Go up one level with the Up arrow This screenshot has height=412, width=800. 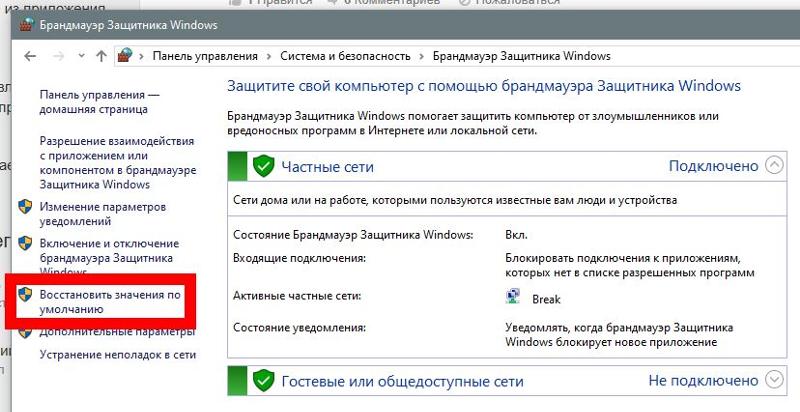click(x=101, y=56)
